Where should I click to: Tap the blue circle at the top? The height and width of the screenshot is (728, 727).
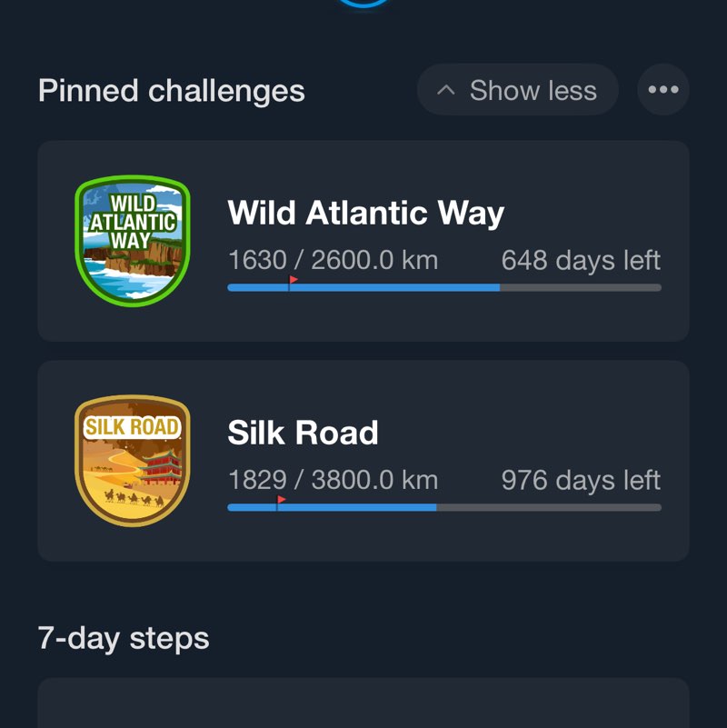(363, 4)
